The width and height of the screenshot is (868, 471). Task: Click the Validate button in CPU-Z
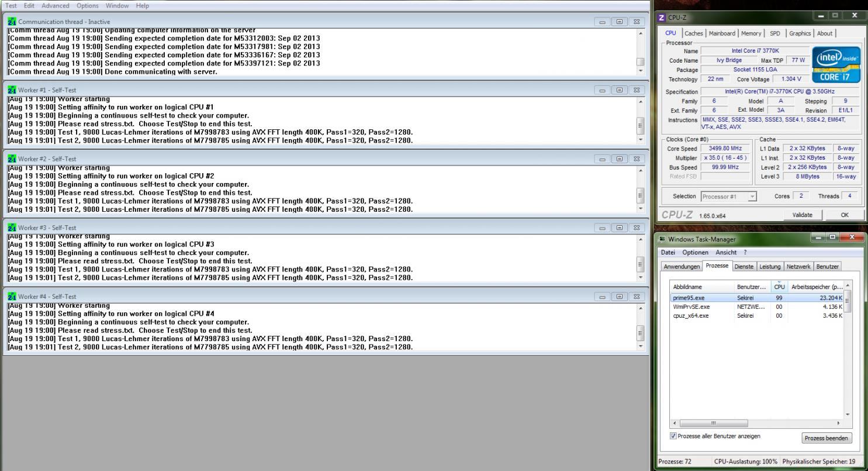coord(802,215)
